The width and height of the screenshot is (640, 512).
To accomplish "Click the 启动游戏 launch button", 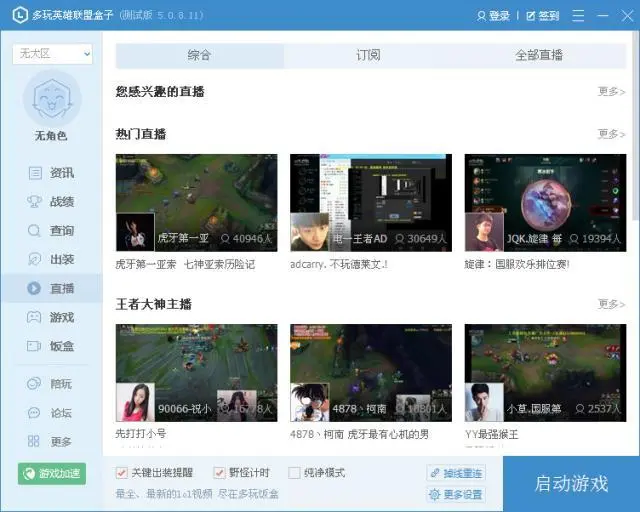I will 571,484.
